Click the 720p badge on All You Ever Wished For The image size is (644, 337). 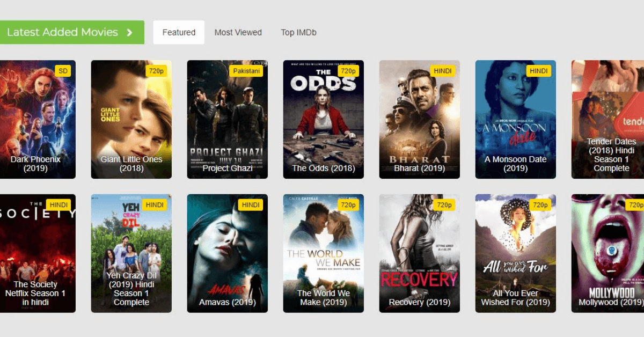click(x=540, y=205)
